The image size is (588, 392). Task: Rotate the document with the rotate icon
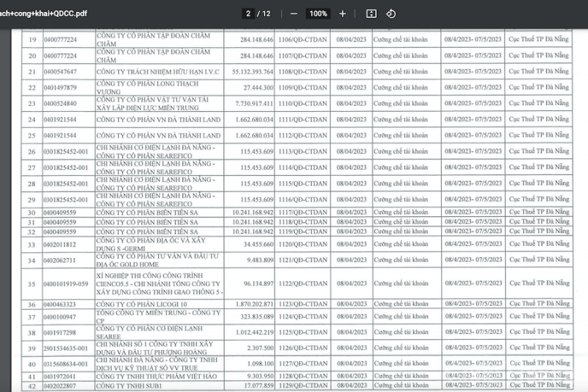click(x=391, y=14)
